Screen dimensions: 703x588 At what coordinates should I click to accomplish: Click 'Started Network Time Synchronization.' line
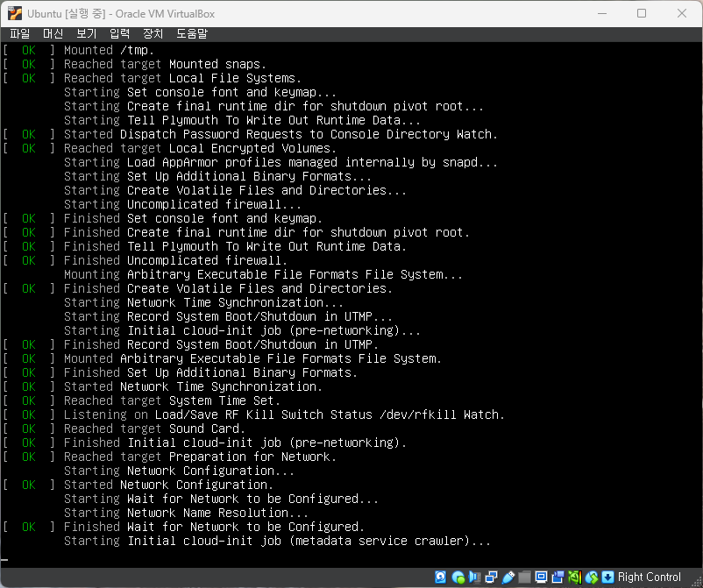click(193, 386)
